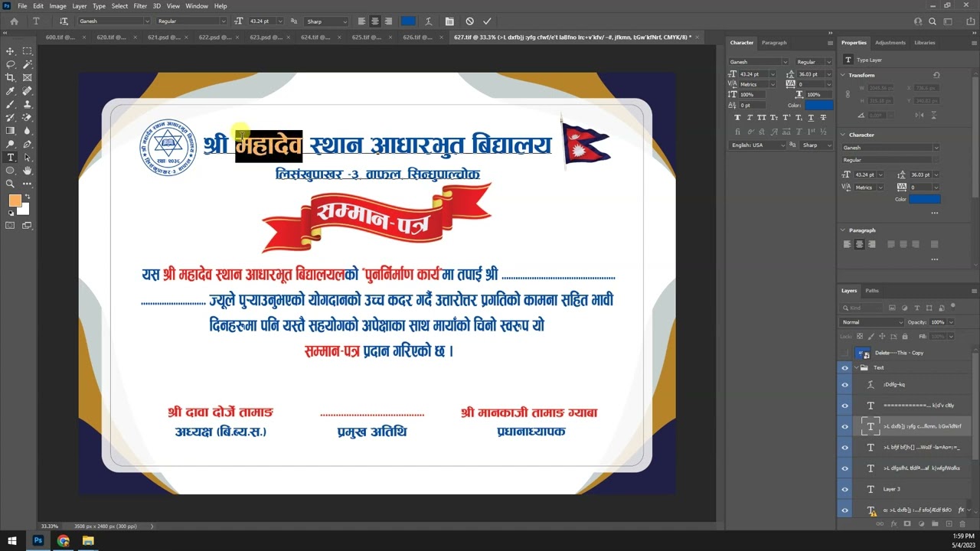Hide the Layer 3 text layer
The height and width of the screenshot is (551, 980).
pos(845,489)
